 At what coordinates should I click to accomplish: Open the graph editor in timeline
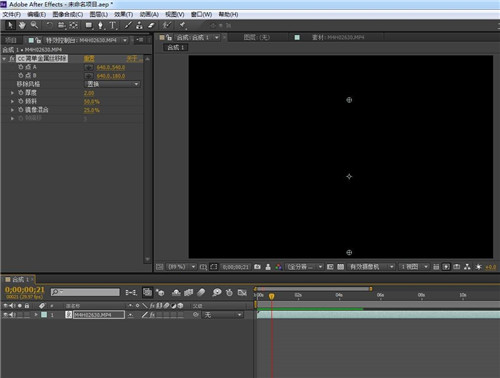pos(242,293)
